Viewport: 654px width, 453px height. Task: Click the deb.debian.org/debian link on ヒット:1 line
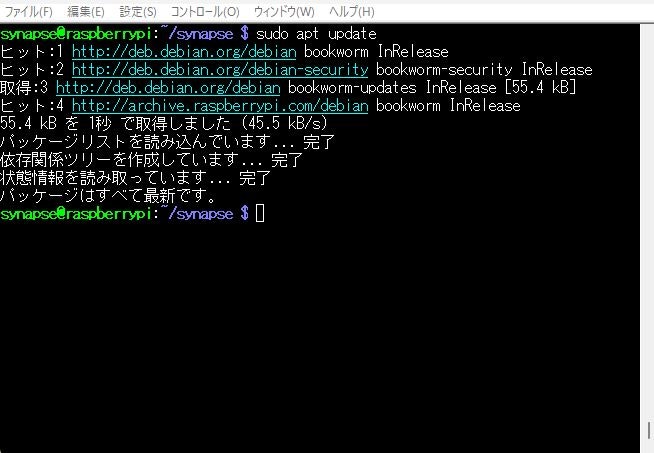click(184, 52)
